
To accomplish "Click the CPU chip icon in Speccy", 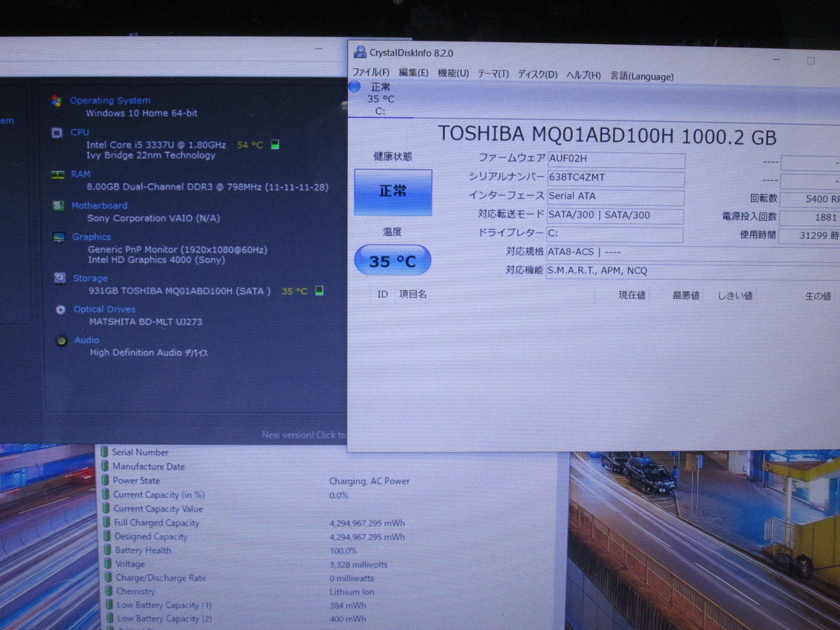I will tap(57, 133).
